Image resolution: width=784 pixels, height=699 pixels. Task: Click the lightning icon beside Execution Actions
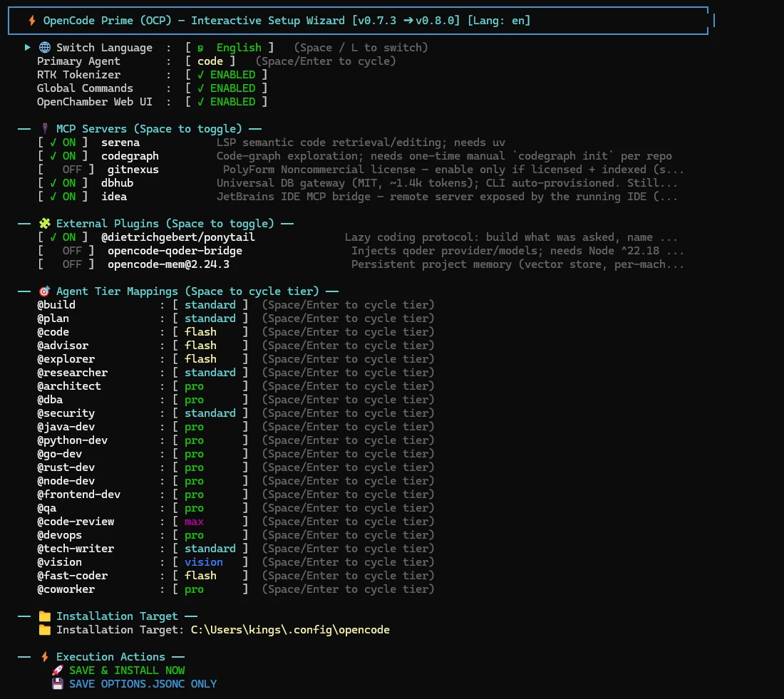(x=45, y=656)
